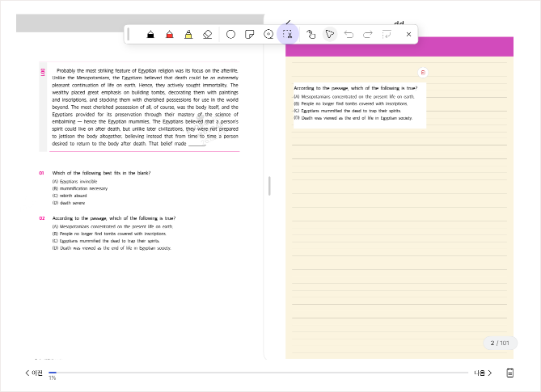Select the pointer cursor tool

329,35
